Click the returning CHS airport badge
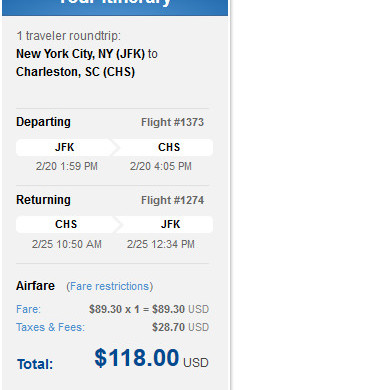Image resolution: width=370 pixels, height=390 pixels. [66, 224]
